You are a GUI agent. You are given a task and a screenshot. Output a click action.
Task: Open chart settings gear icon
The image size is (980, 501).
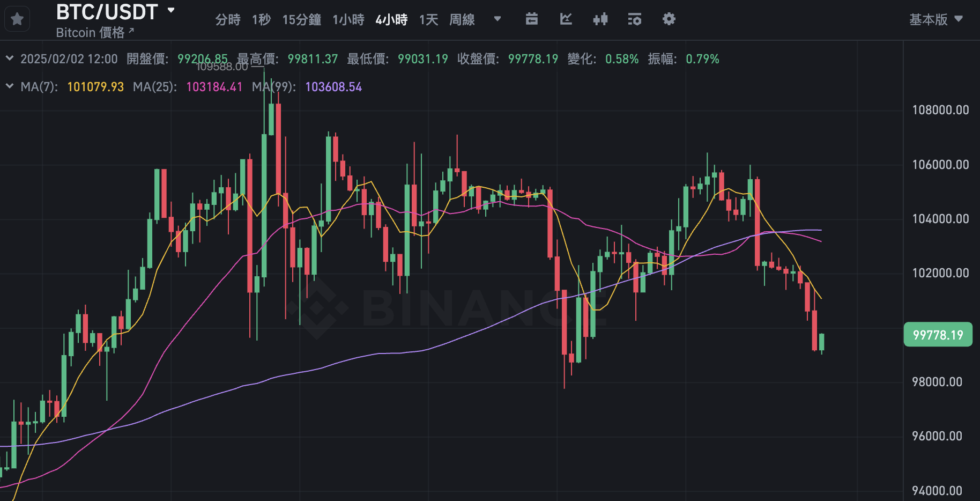(x=669, y=19)
